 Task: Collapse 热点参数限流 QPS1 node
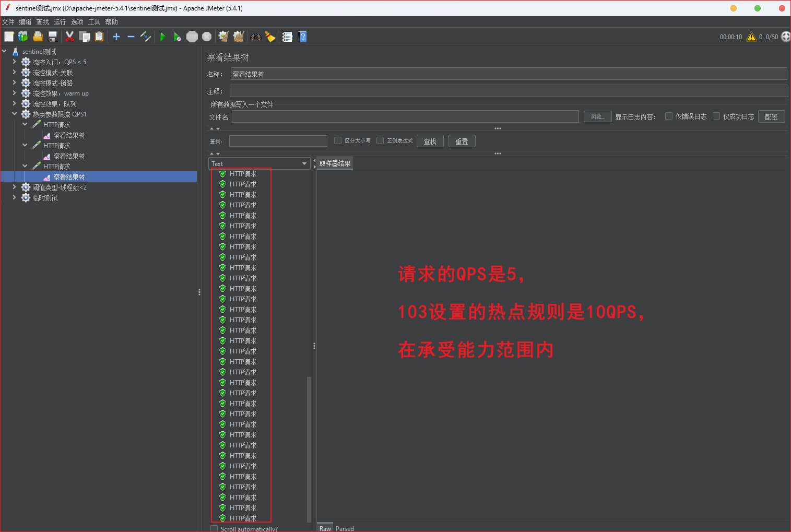[15, 114]
